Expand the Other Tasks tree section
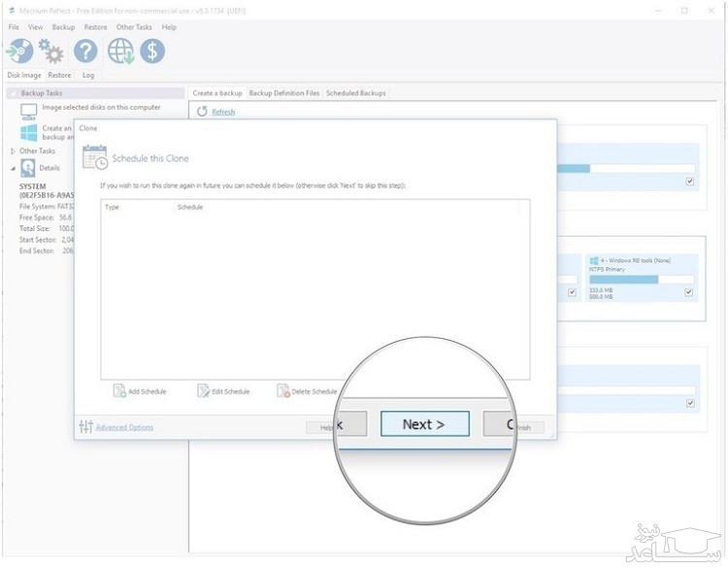728x569 pixels. coord(13,151)
